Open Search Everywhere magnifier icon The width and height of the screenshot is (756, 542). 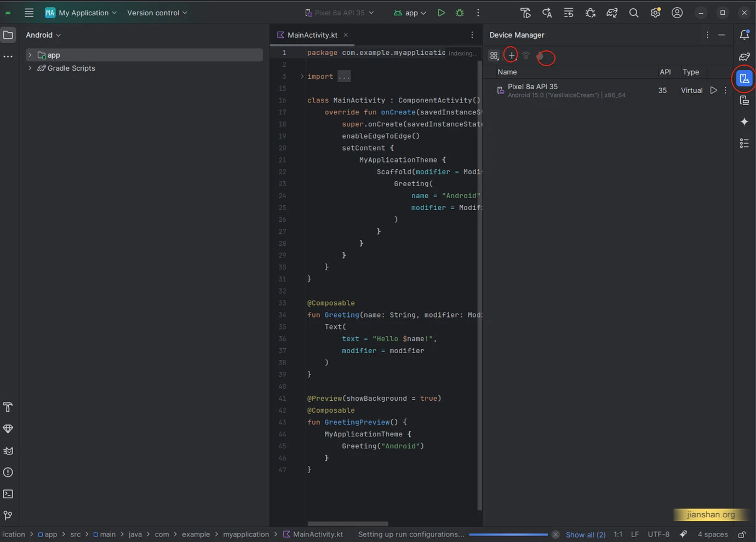click(634, 13)
